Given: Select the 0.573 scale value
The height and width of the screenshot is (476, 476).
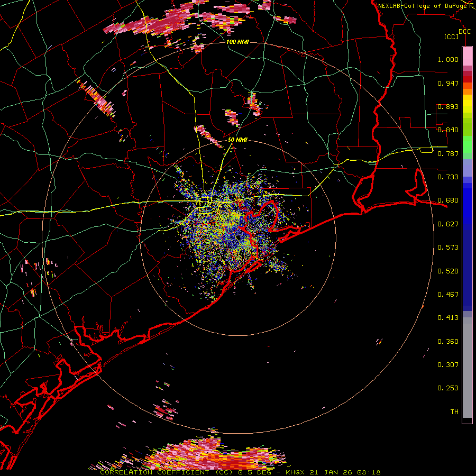Looking at the screenshot, I should click(x=448, y=248).
